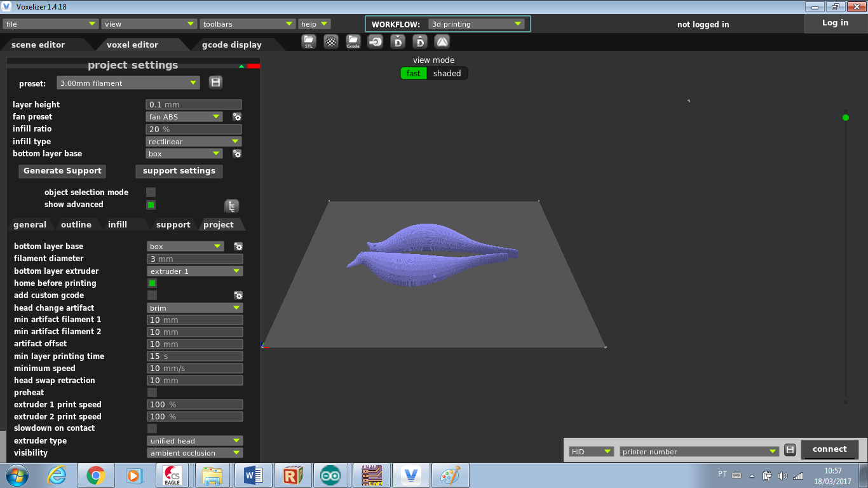Image resolution: width=868 pixels, height=488 pixels.
Task: Open Microsoft Word from the taskbar
Action: point(252,475)
